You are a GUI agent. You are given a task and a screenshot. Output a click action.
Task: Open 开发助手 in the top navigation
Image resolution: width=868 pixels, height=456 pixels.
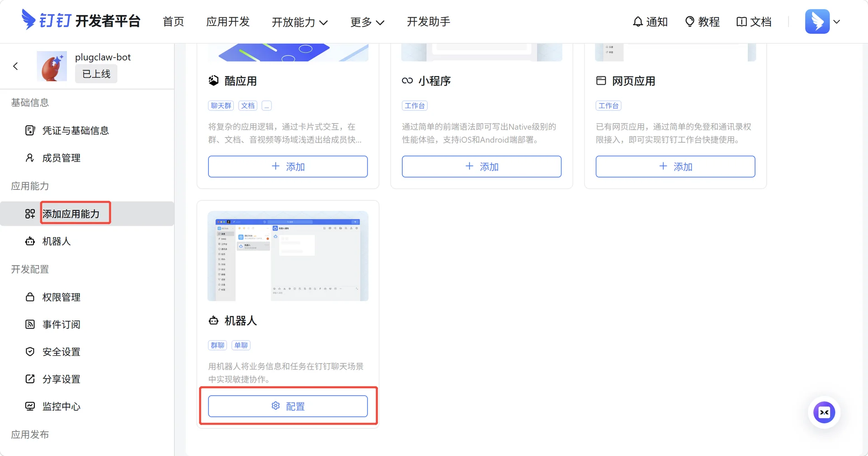[429, 22]
